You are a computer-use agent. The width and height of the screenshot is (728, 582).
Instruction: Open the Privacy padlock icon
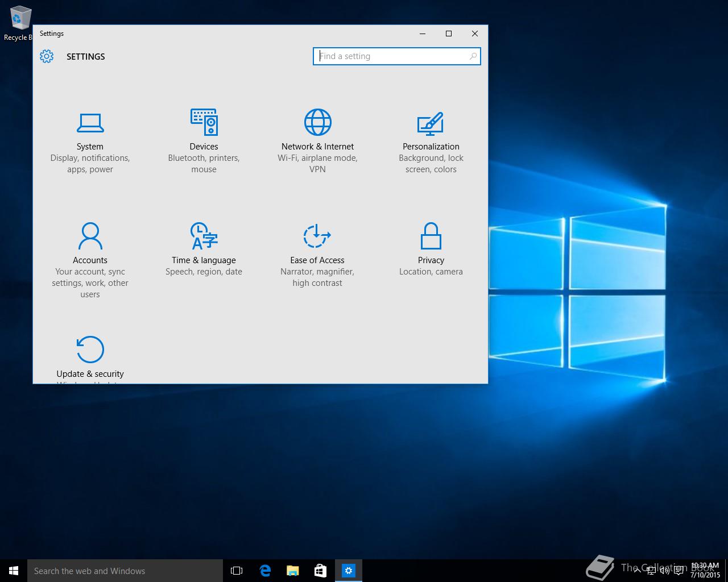click(431, 236)
